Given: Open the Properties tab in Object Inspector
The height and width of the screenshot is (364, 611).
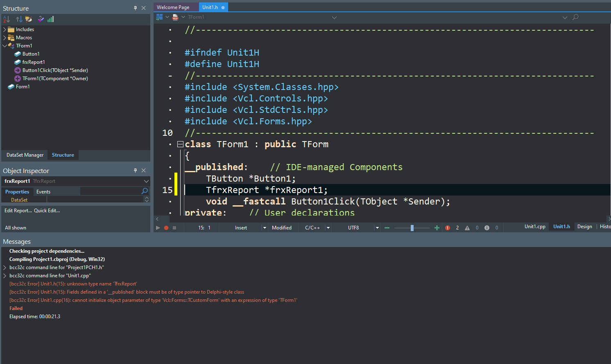Looking at the screenshot, I should point(17,191).
